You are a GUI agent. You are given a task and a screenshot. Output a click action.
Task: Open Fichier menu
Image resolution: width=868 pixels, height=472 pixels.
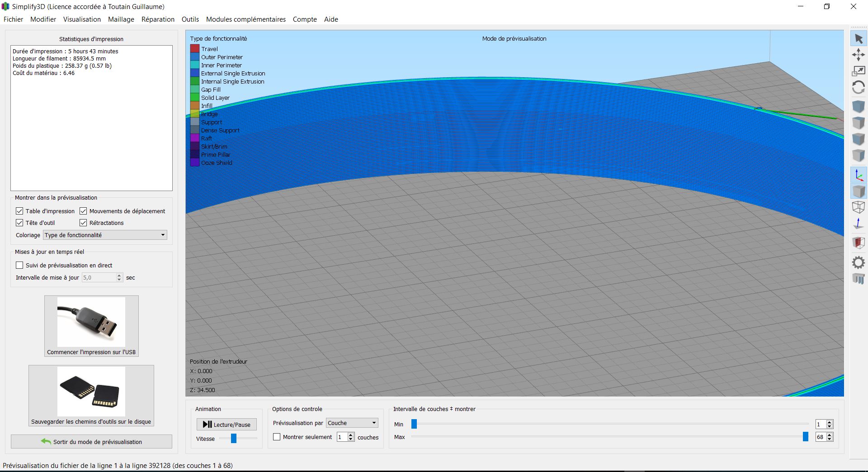pos(13,19)
